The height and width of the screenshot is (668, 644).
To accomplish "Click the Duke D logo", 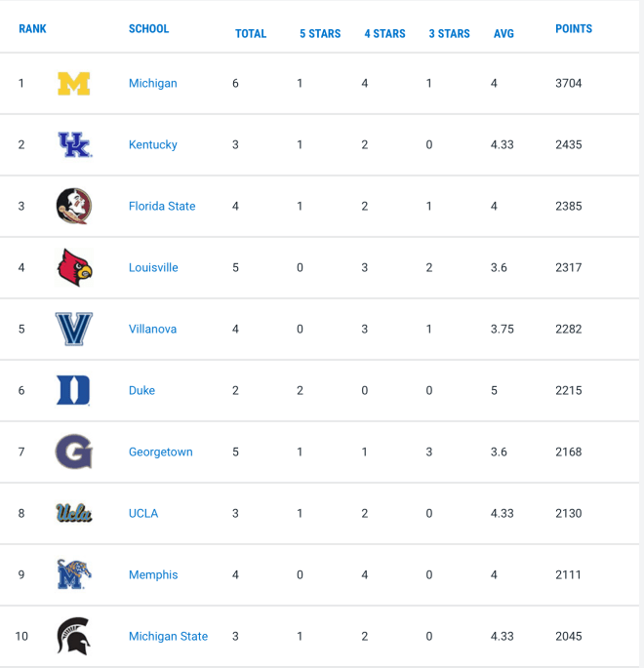I will [x=73, y=390].
